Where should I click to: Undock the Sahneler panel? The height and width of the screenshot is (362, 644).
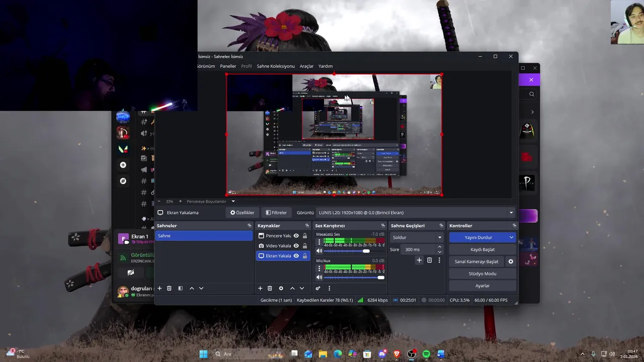coord(249,226)
